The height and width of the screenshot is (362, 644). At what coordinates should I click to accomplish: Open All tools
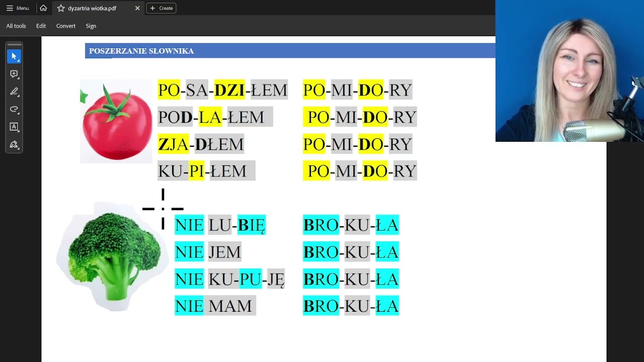click(x=16, y=26)
